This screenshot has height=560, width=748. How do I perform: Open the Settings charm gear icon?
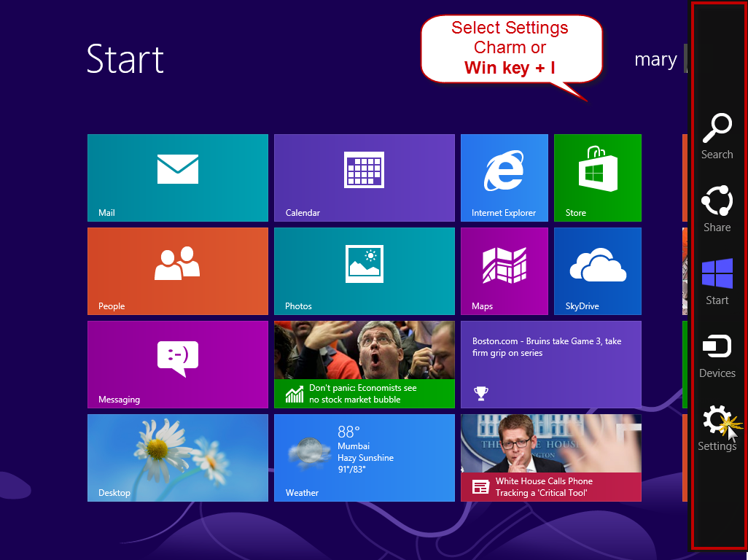(717, 420)
